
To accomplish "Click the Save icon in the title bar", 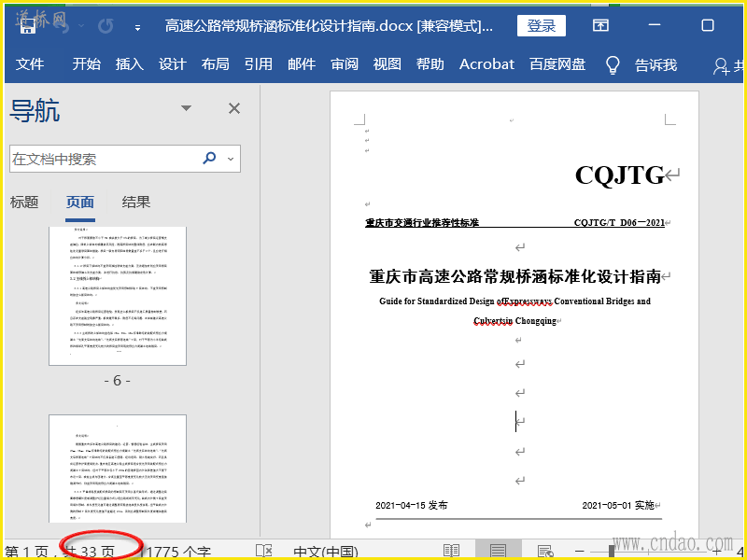I will pyautogui.click(x=28, y=25).
